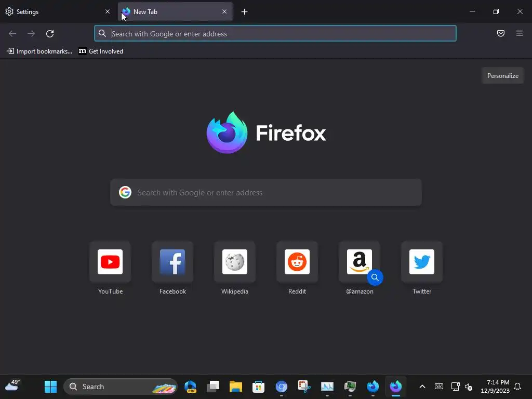
Task: Click the address bar search field
Action: click(x=275, y=34)
